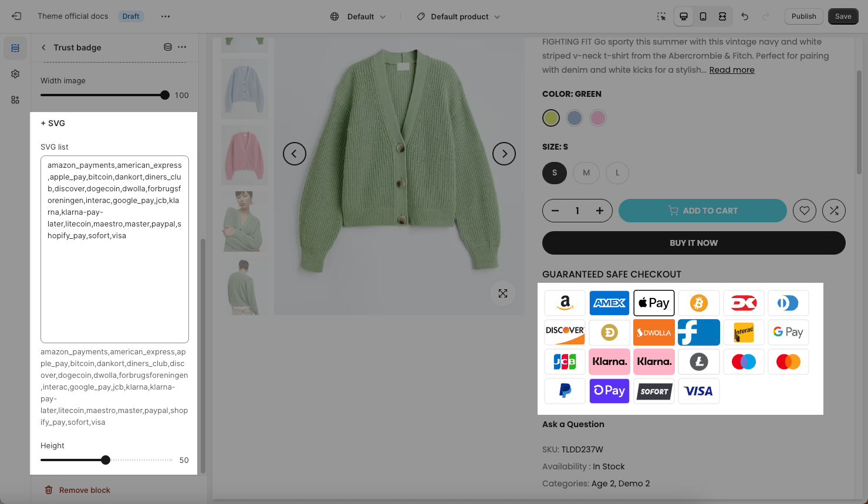868x504 pixels.
Task: Select the pink cardigan thumbnail
Action: coord(245,155)
